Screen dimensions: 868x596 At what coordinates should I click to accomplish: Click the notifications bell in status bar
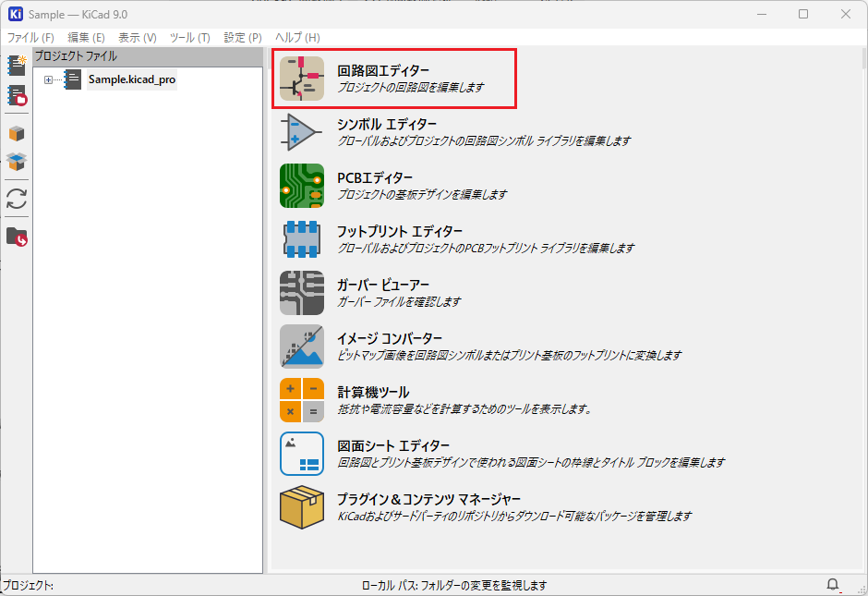coord(833,585)
